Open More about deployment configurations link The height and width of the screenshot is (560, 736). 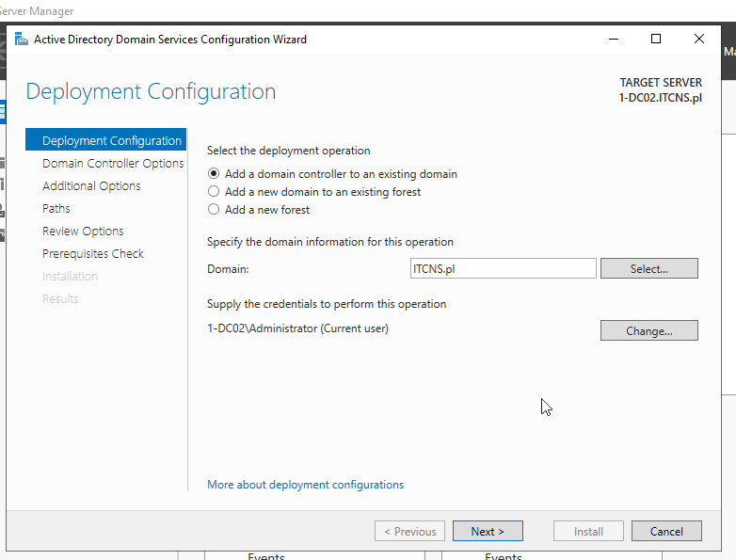(305, 485)
